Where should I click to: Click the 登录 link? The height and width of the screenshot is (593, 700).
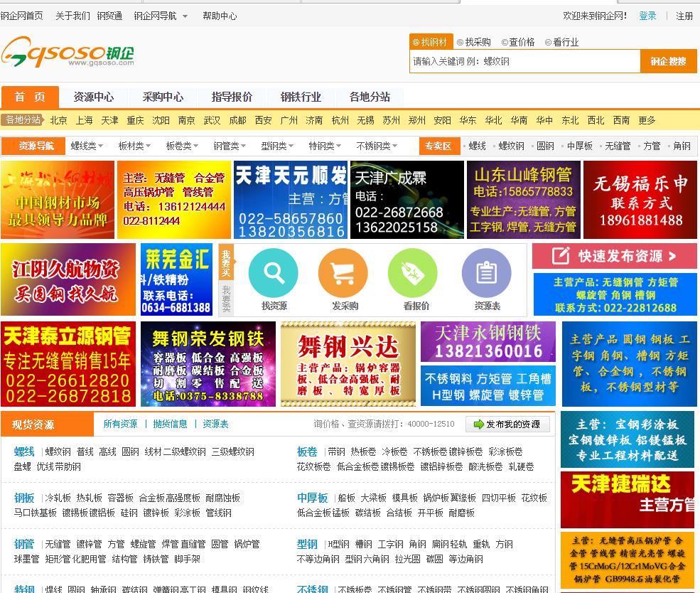[x=647, y=16]
